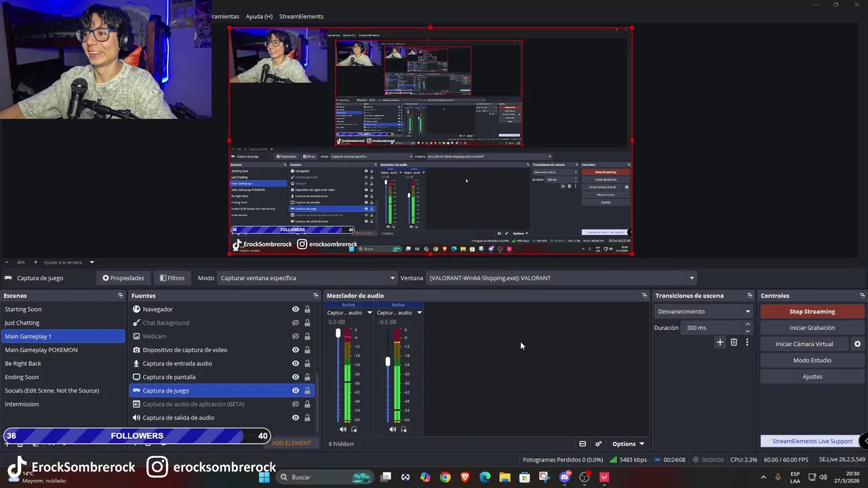This screenshot has width=868, height=488.
Task: Open Google Chrome from taskbar
Action: pyautogui.click(x=445, y=477)
